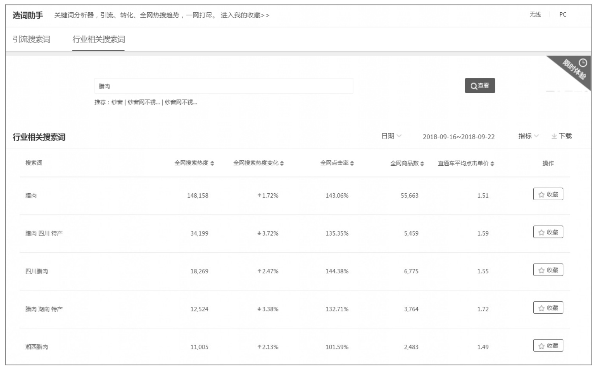The image size is (596, 372).
Task: Click the 选词助手 title
Action: (28, 15)
